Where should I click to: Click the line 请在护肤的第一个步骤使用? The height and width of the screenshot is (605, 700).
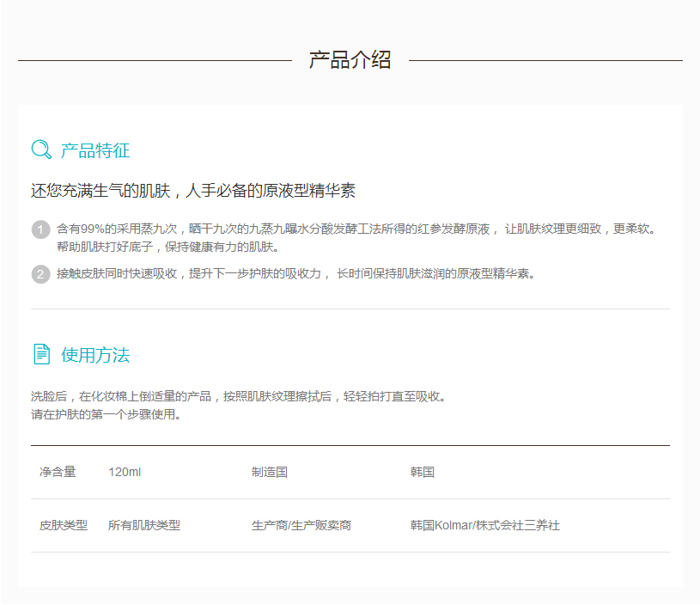click(x=106, y=414)
